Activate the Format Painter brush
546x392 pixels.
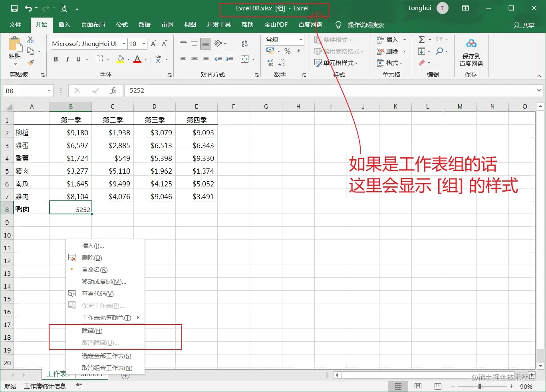pyautogui.click(x=31, y=62)
